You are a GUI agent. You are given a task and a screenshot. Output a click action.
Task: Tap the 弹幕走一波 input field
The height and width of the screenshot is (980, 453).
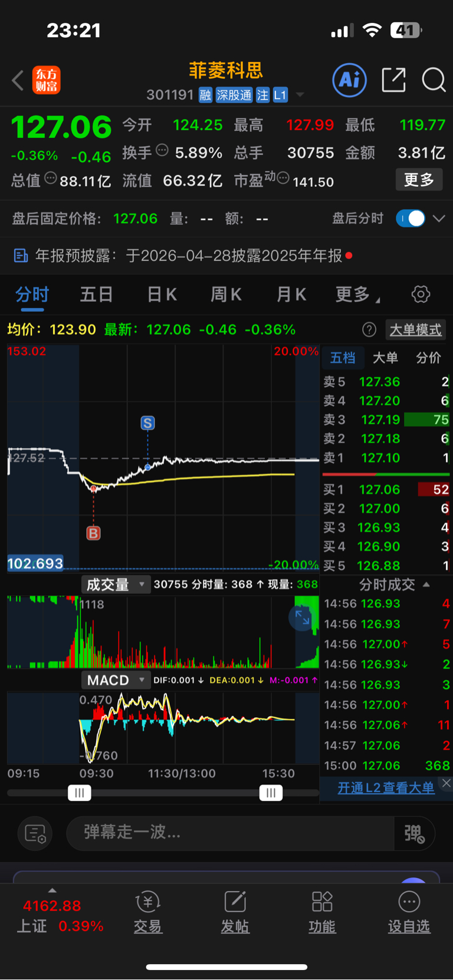point(230,833)
